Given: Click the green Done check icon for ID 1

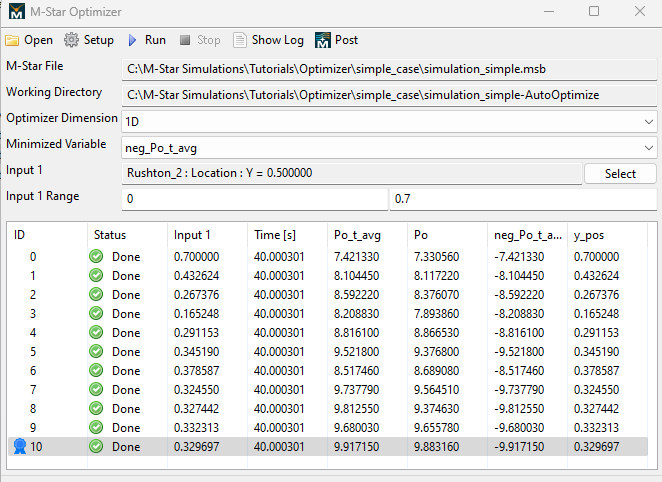Looking at the screenshot, I should (96, 275).
